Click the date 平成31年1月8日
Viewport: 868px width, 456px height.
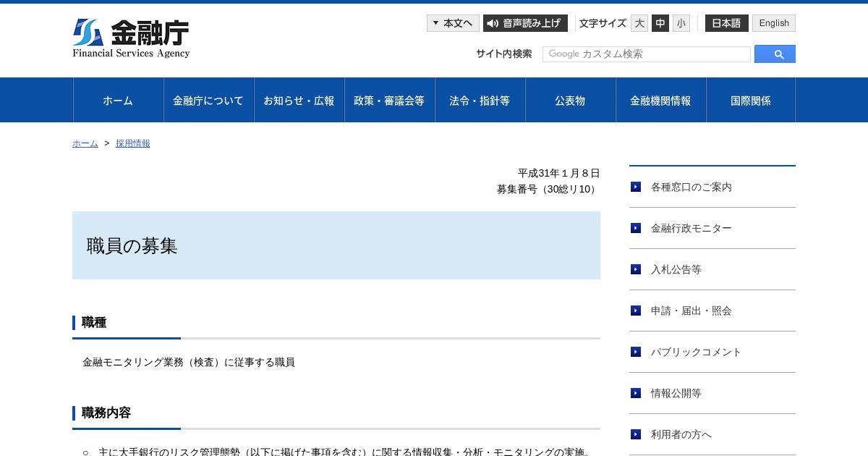559,173
